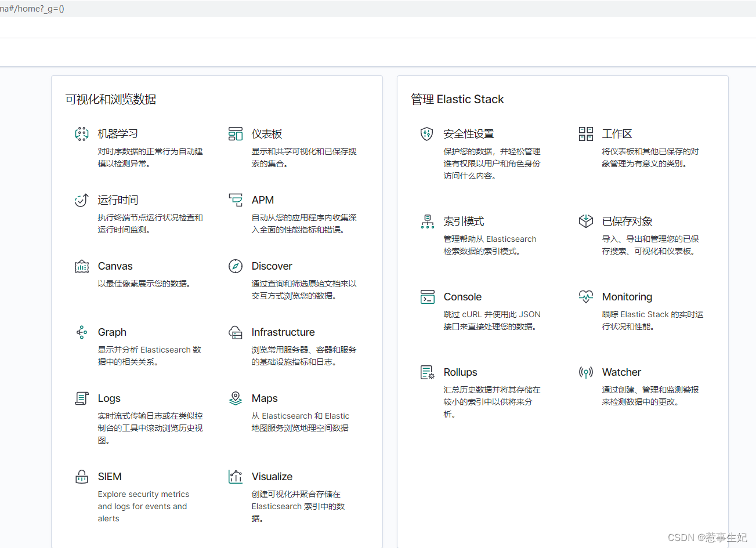Click the Maps pin icon
756x548 pixels.
(236, 398)
